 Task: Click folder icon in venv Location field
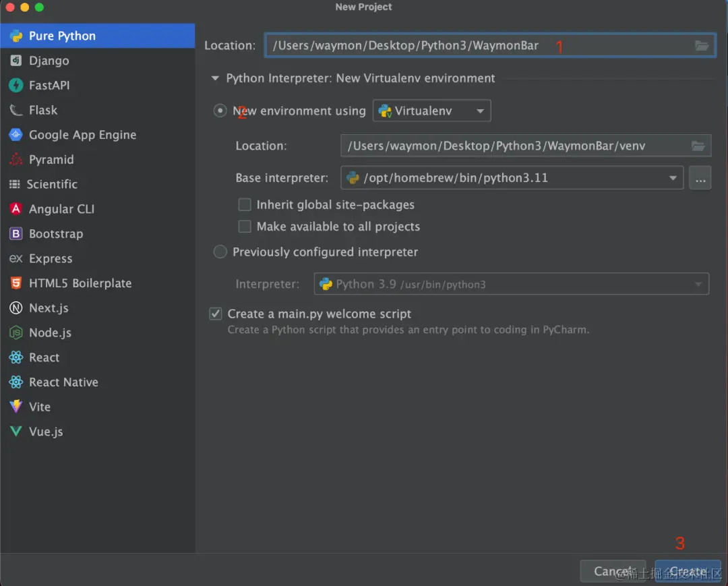(698, 146)
